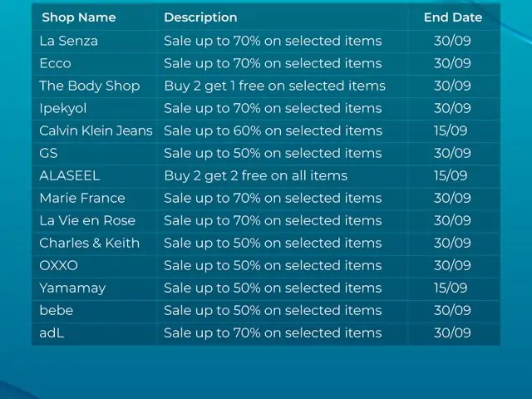Select the Yamamay shop entry

point(72,288)
